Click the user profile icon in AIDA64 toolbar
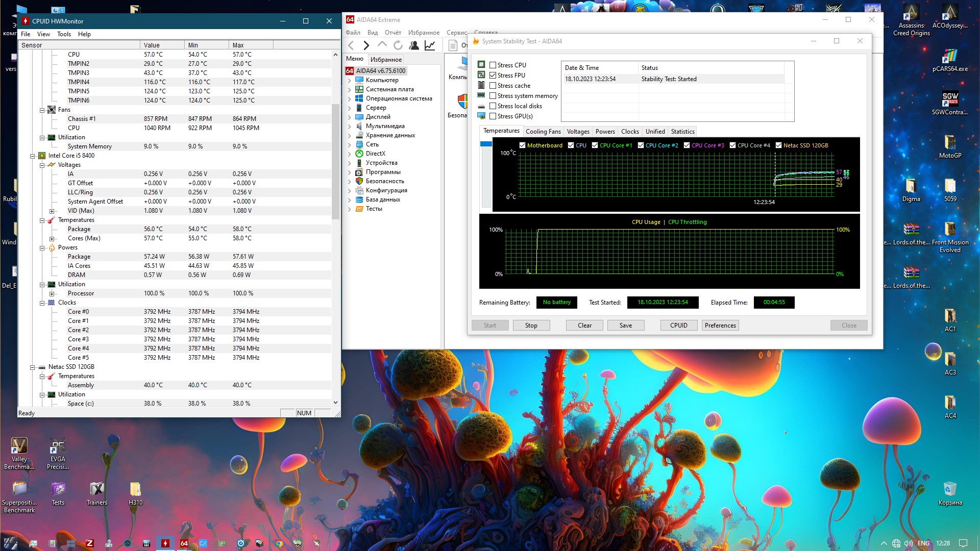This screenshot has width=980, height=551. point(414,45)
